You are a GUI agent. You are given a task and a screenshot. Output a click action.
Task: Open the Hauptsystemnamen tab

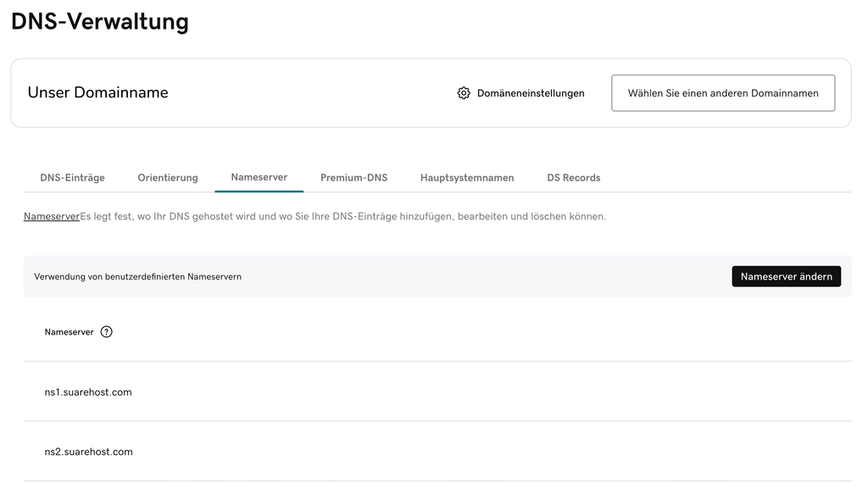467,178
